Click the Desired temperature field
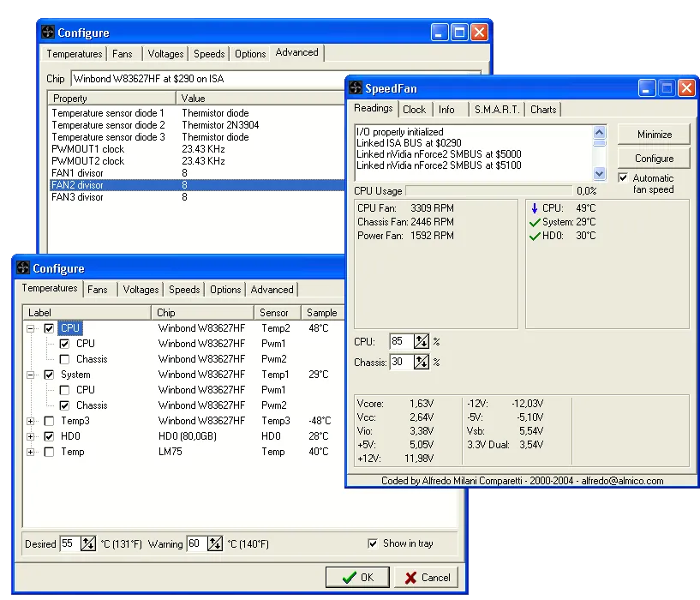700x600 pixels. 70,543
